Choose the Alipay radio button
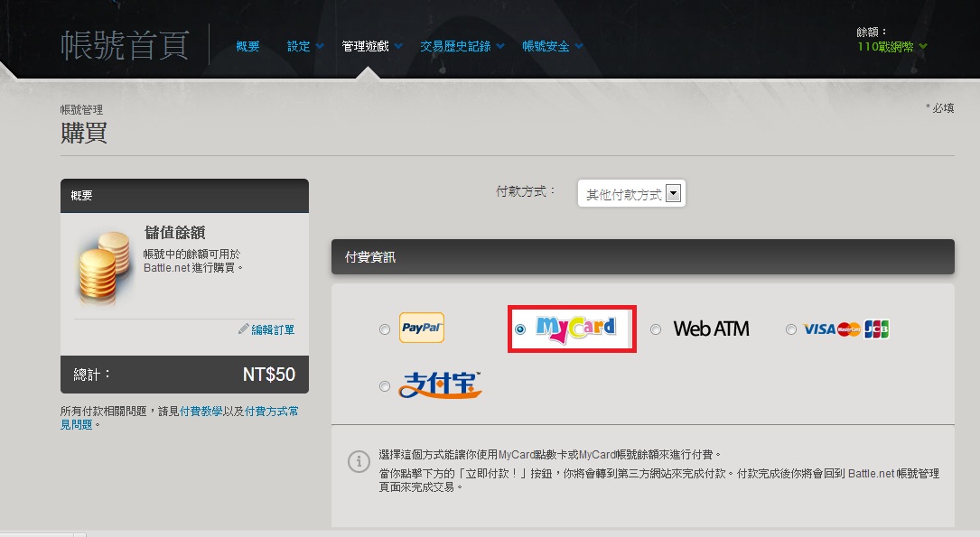980x537 pixels. tap(385, 386)
